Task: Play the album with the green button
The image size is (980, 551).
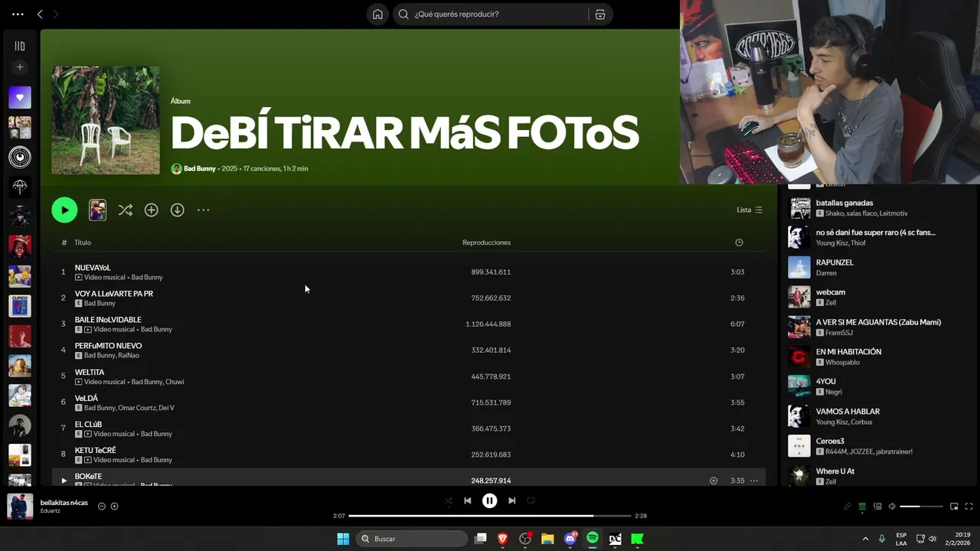Action: pos(64,210)
